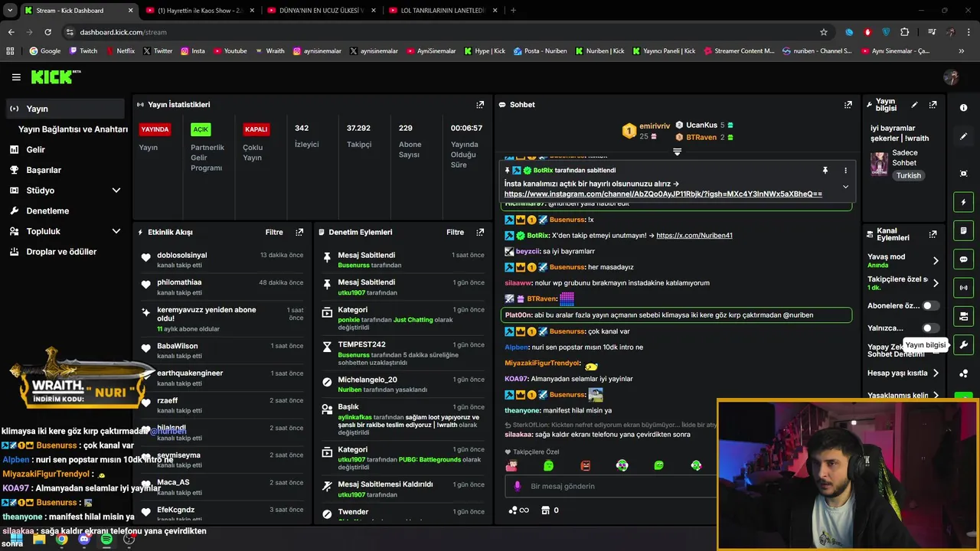980x551 pixels.
Task: Click the wrench Yayın bilgisi icon in right rail
Action: (x=964, y=344)
